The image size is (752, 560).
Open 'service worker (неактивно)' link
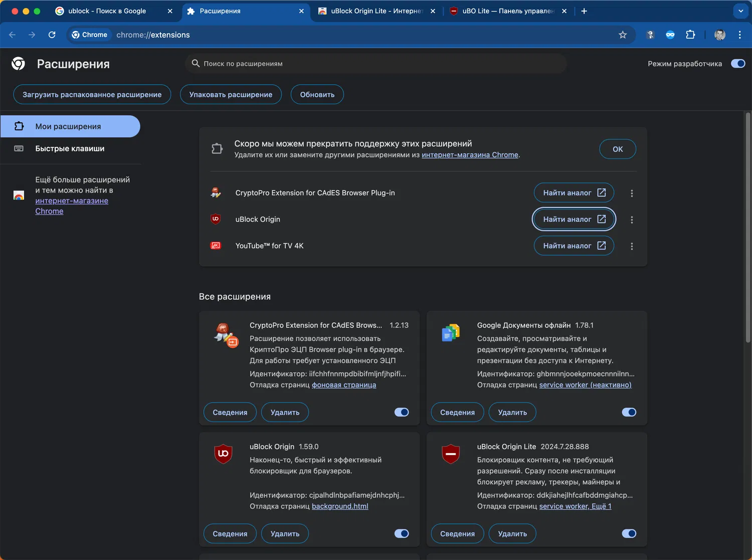[x=585, y=385]
